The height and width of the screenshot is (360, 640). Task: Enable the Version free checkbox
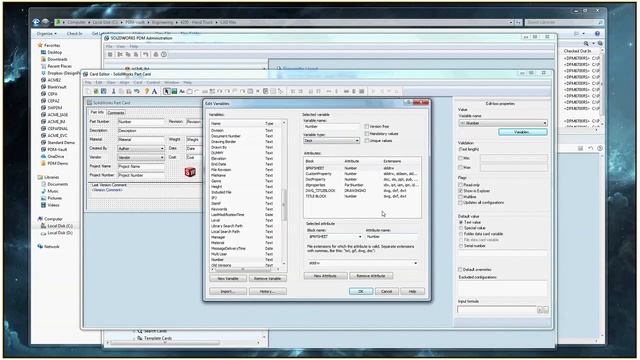[367, 127]
